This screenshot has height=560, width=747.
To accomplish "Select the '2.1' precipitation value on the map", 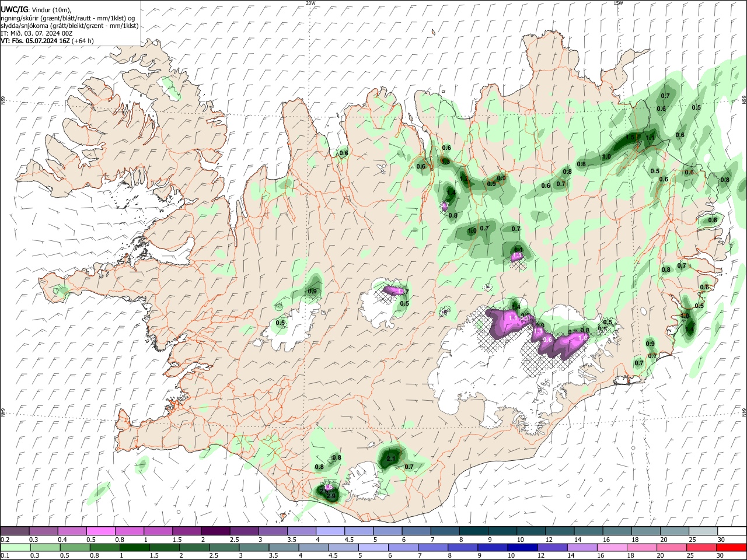I will pos(391,459).
